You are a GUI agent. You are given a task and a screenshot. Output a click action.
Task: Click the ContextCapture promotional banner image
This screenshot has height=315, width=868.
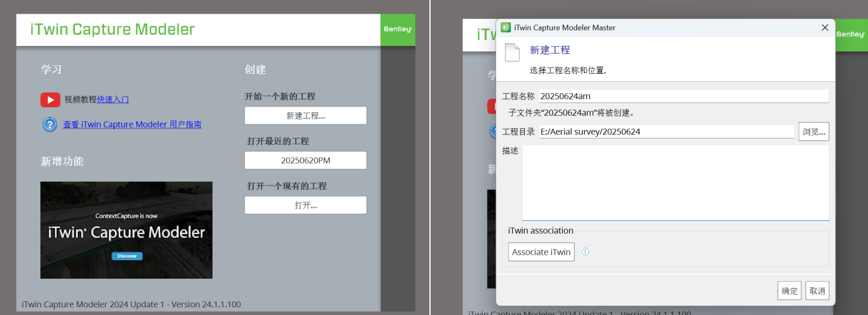126,230
